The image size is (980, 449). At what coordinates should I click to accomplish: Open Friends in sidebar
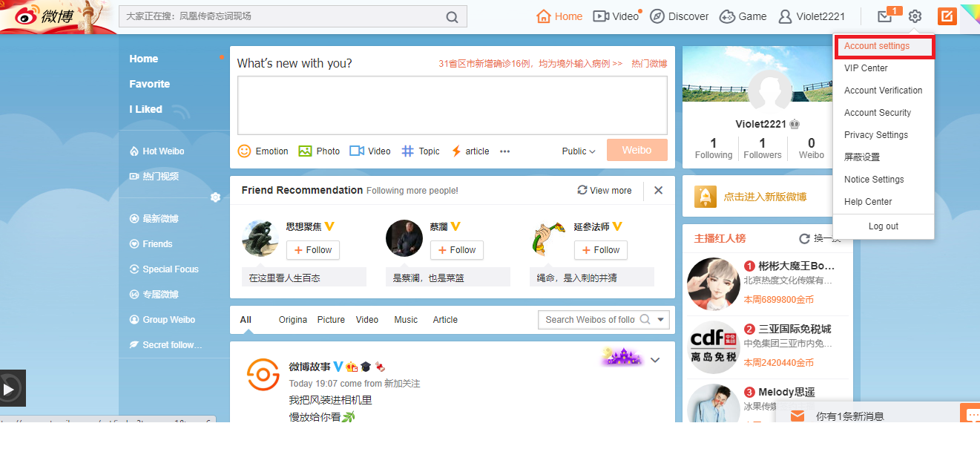(x=151, y=243)
